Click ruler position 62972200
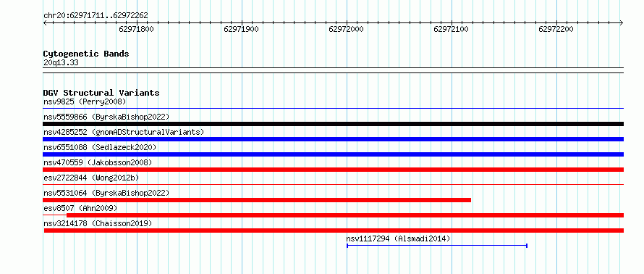 tap(556, 29)
